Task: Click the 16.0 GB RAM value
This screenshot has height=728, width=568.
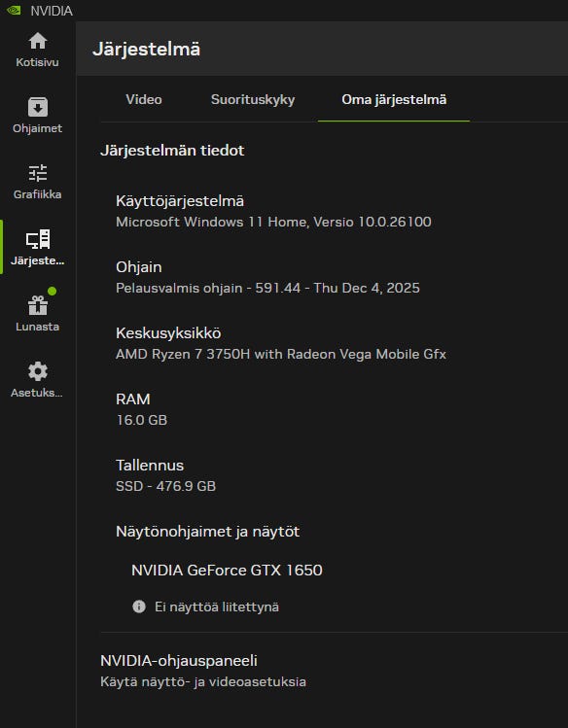Action: pos(141,420)
